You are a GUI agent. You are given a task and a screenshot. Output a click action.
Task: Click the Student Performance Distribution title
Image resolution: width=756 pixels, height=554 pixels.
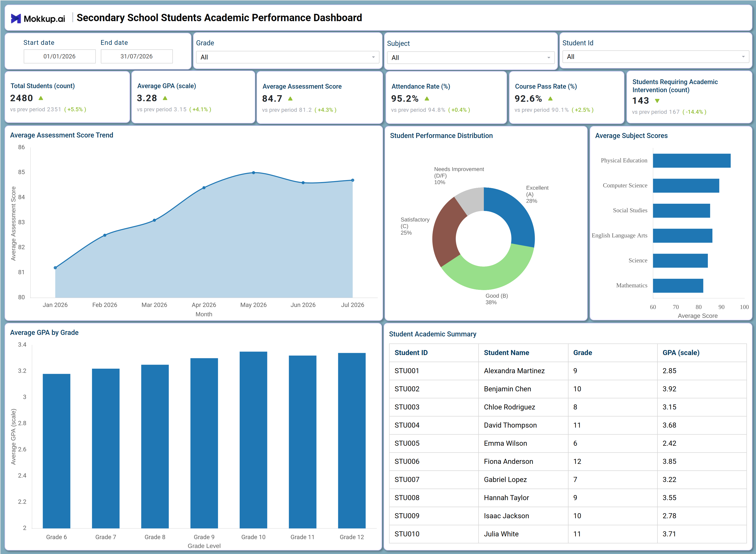click(441, 136)
